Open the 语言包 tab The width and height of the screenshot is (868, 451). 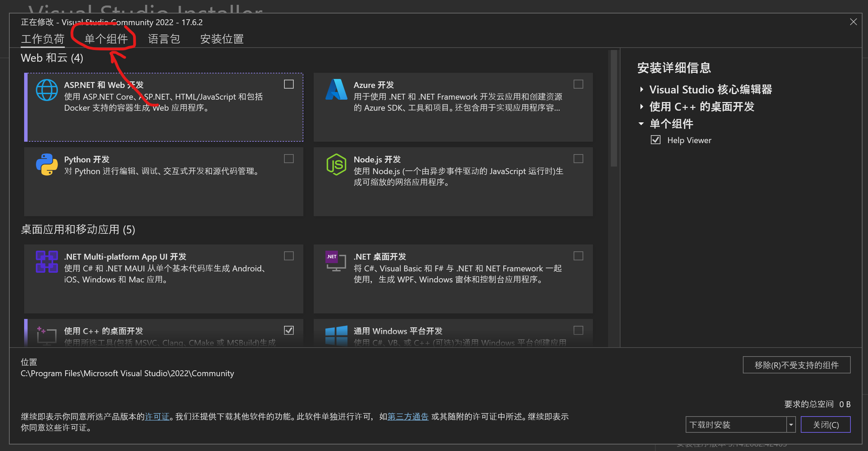[x=164, y=39]
